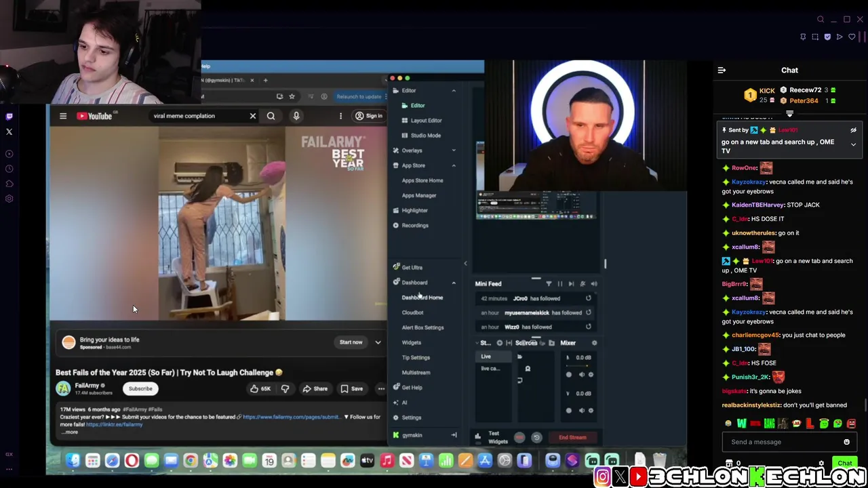Collapse the Editor section in Streamlabs
868x488 pixels.
[454, 91]
